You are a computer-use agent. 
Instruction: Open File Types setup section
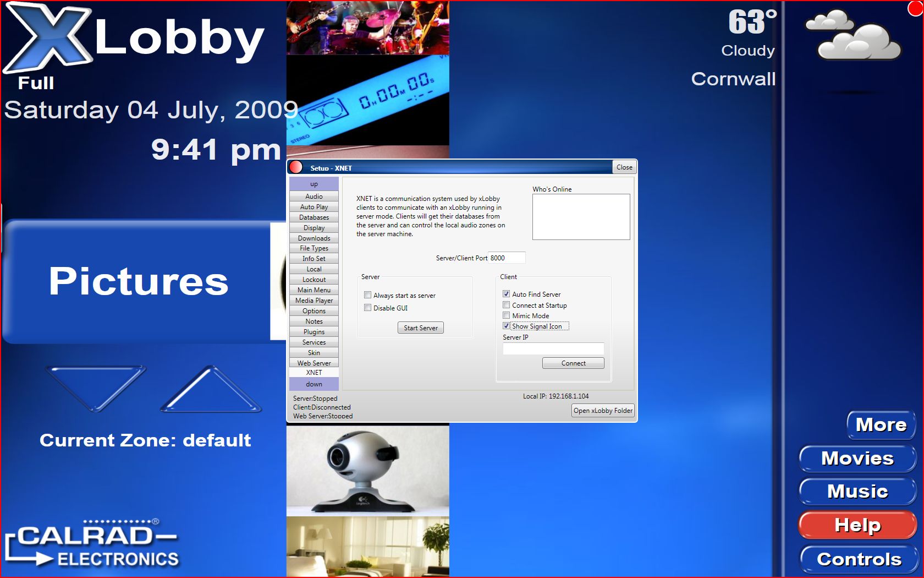tap(314, 248)
